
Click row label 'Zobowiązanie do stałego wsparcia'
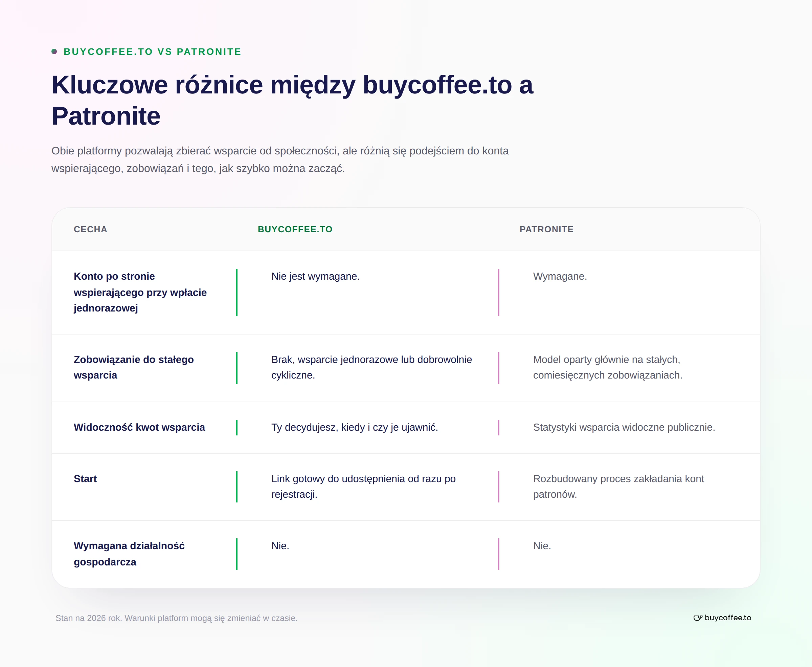point(134,367)
